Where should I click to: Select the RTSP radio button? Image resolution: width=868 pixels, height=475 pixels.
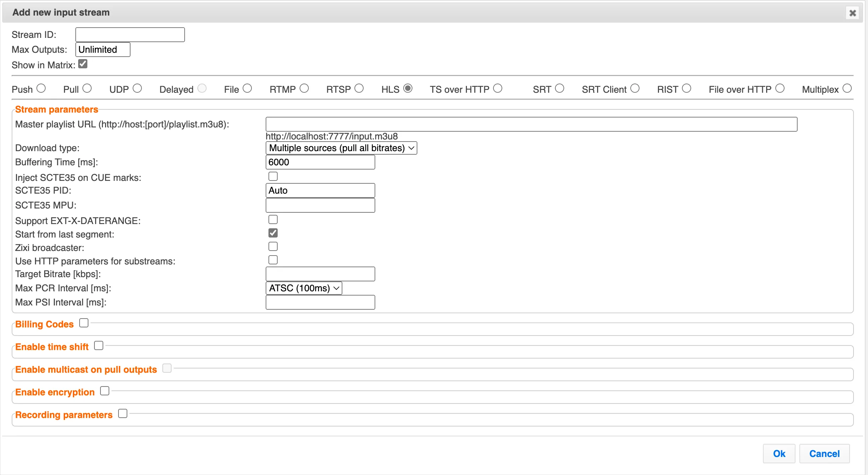pos(359,88)
